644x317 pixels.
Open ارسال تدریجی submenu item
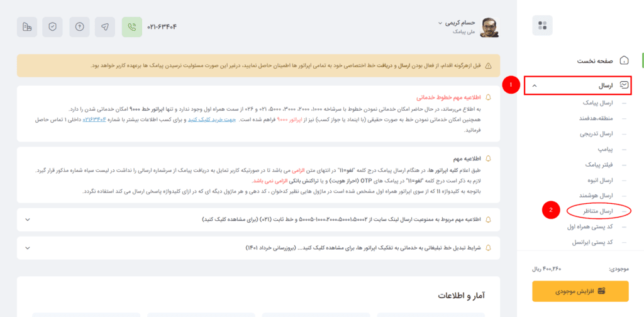(596, 134)
